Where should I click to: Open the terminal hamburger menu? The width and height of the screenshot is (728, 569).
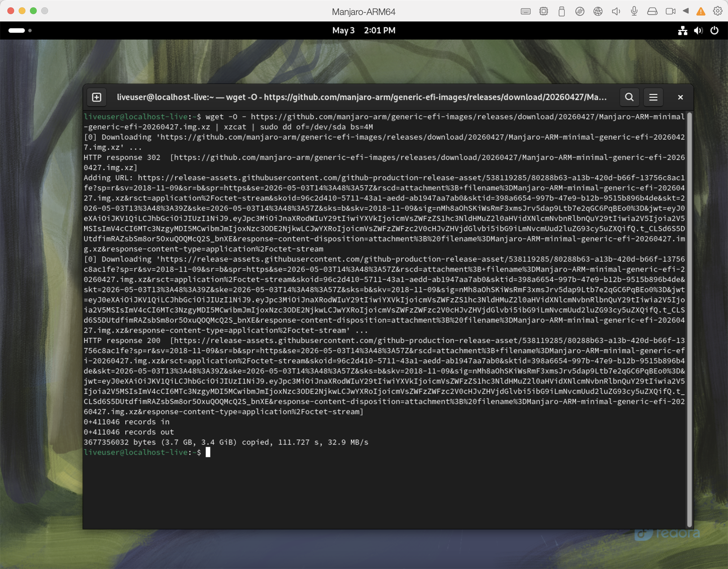tap(653, 97)
